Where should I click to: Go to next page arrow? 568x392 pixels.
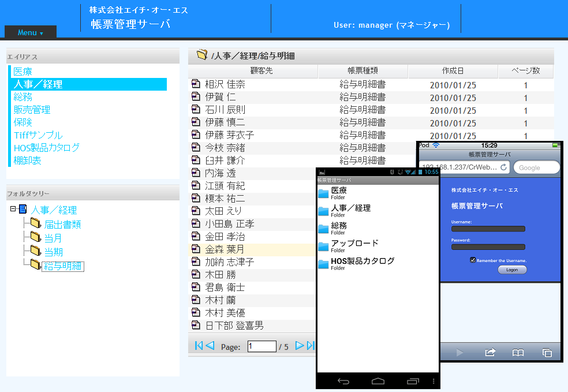coord(300,346)
